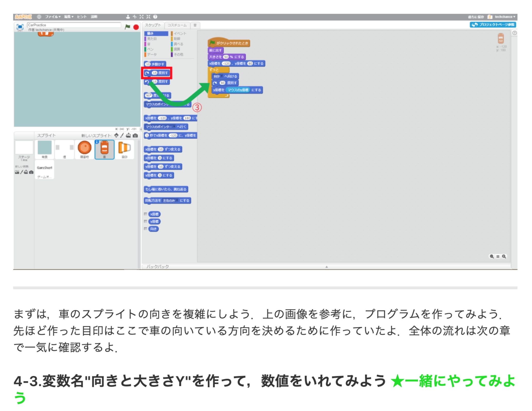Screen dimensions: 532x411
Task: Toggle full screen stage mode icon
Action: click(x=20, y=27)
